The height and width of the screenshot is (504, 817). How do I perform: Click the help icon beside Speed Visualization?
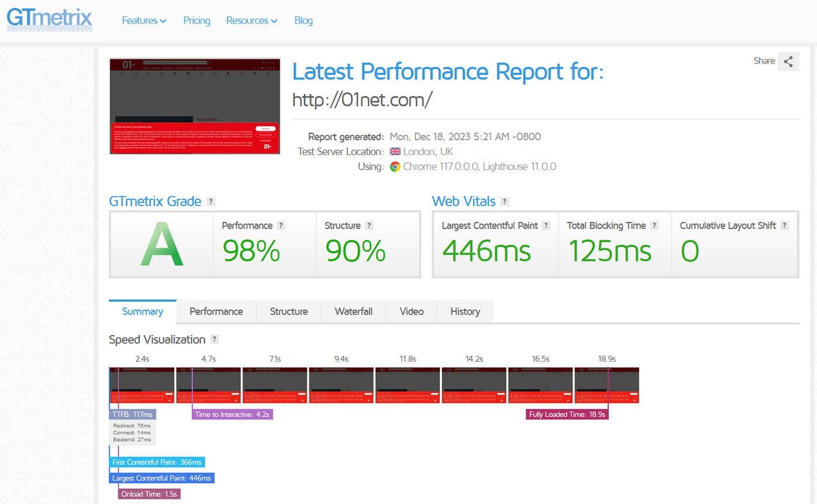tap(215, 339)
